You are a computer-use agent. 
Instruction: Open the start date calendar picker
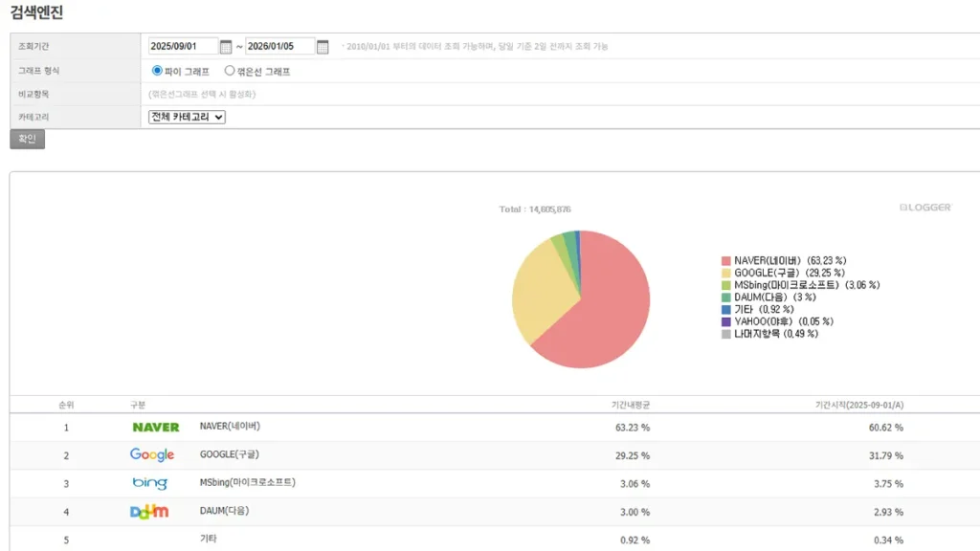pos(226,45)
